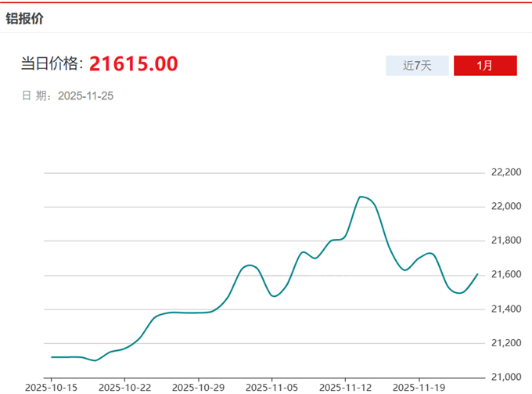Click the 22,200 y-axis label
Screen dimensions: 532x394
pos(505,172)
